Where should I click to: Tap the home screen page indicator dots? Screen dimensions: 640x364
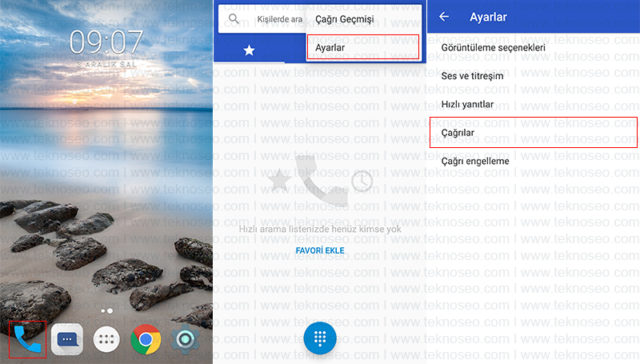(107, 311)
